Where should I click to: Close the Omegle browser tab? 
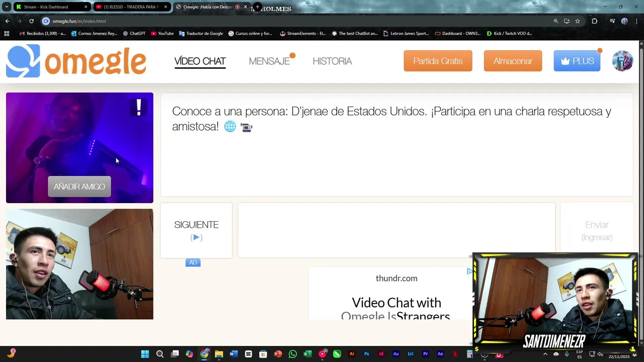[246, 7]
